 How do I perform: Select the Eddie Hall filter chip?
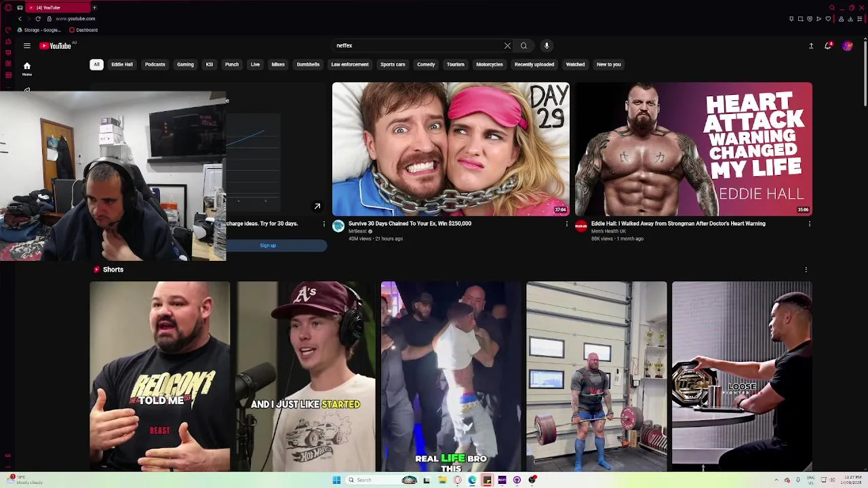122,64
